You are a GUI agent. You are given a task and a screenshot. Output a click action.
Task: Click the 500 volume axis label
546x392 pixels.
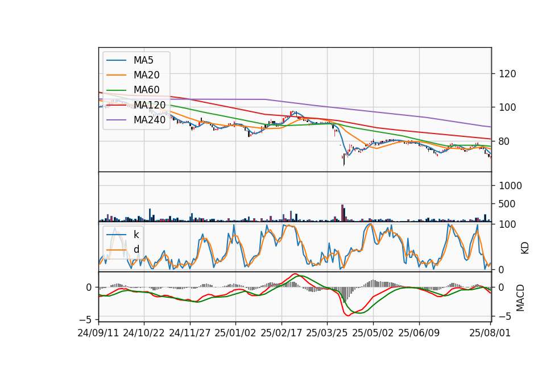coord(507,204)
